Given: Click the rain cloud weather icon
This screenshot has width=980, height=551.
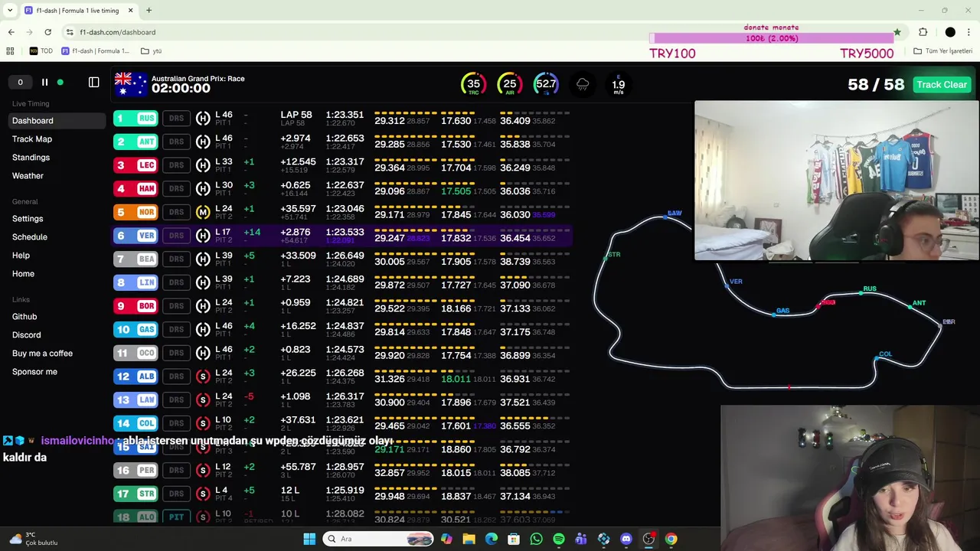Looking at the screenshot, I should [x=583, y=84].
